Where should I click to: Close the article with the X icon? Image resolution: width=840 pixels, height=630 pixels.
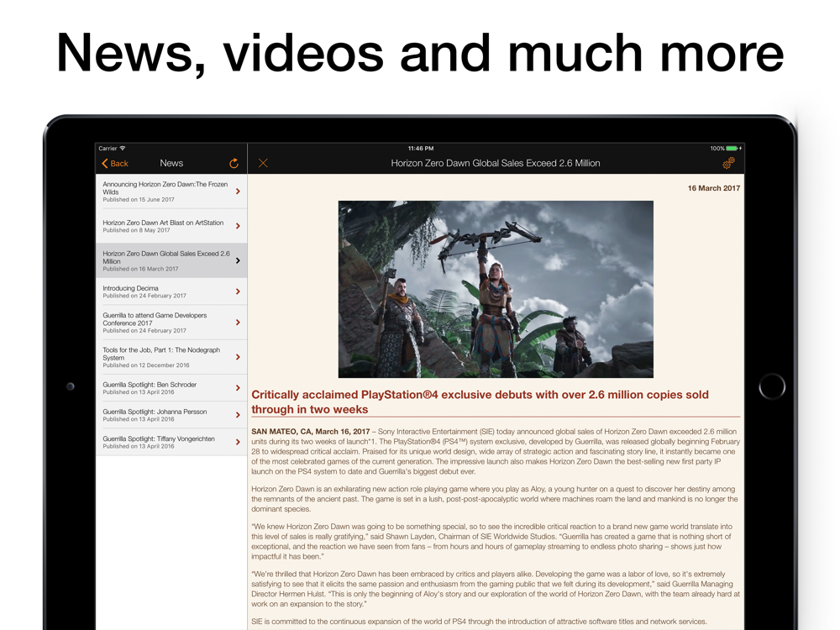263,163
